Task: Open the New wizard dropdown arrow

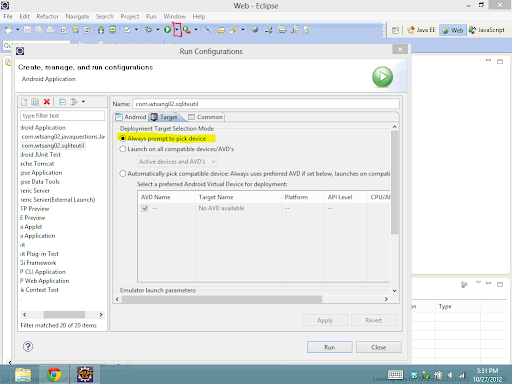Action: pos(18,30)
